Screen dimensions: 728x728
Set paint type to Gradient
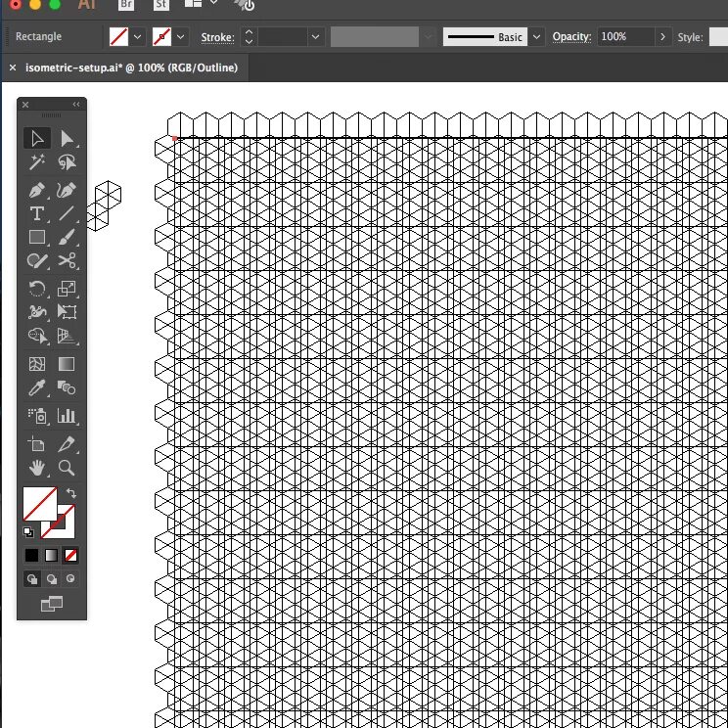tap(51, 555)
